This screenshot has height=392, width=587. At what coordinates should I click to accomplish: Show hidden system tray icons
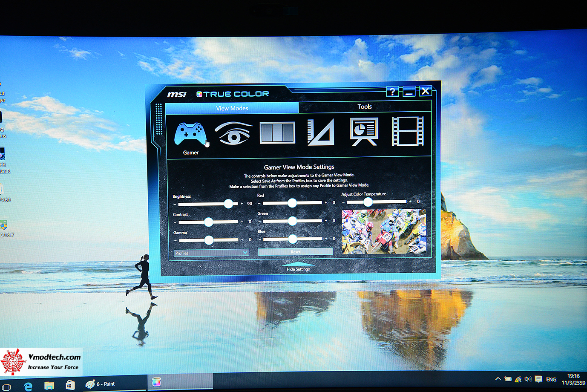pyautogui.click(x=498, y=379)
